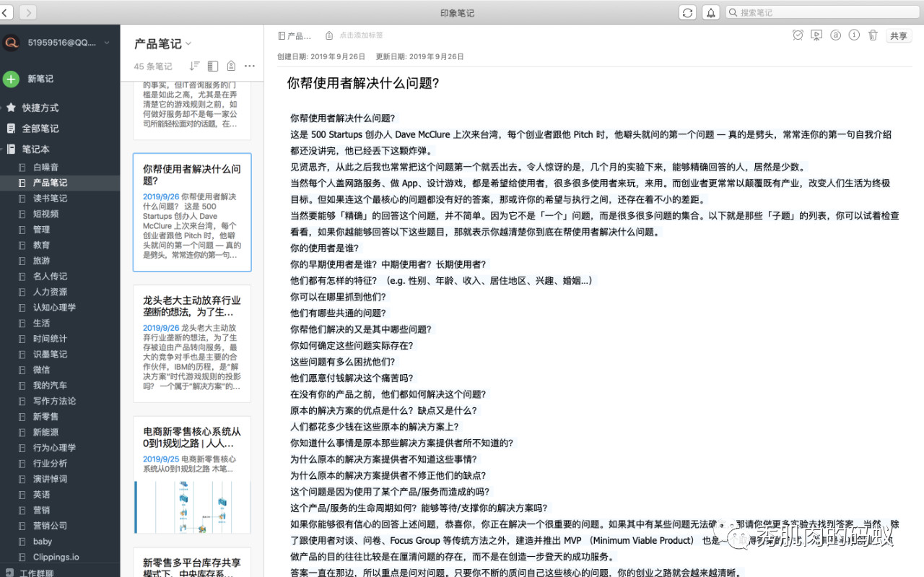
Task: Select 读书笔记 notebook in sidebar
Action: [50, 199]
